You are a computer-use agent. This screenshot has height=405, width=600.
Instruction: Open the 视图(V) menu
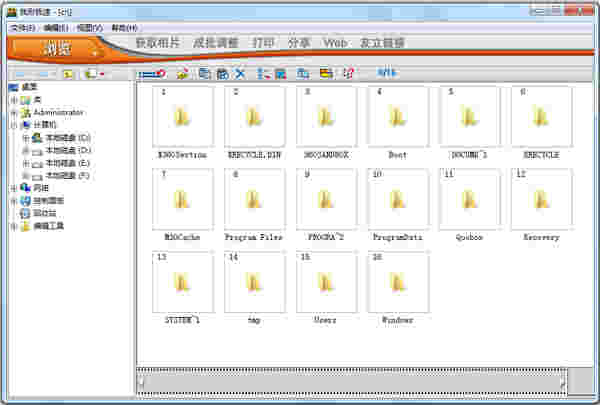coord(90,28)
